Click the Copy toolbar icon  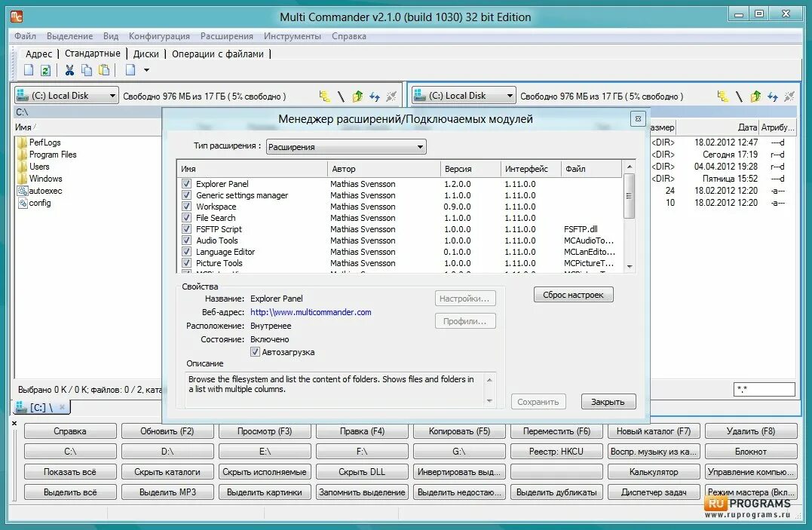pos(87,70)
